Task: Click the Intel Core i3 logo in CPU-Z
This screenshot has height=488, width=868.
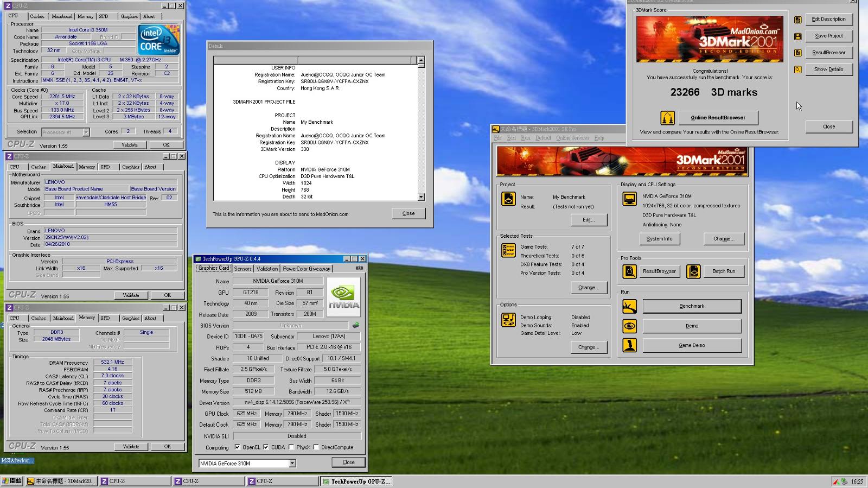Action: tap(158, 39)
